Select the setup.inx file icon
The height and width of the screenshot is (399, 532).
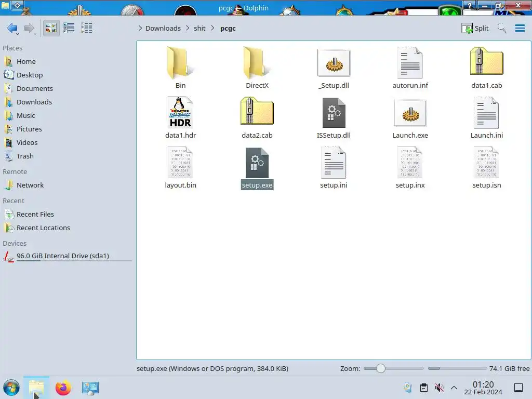point(410,163)
